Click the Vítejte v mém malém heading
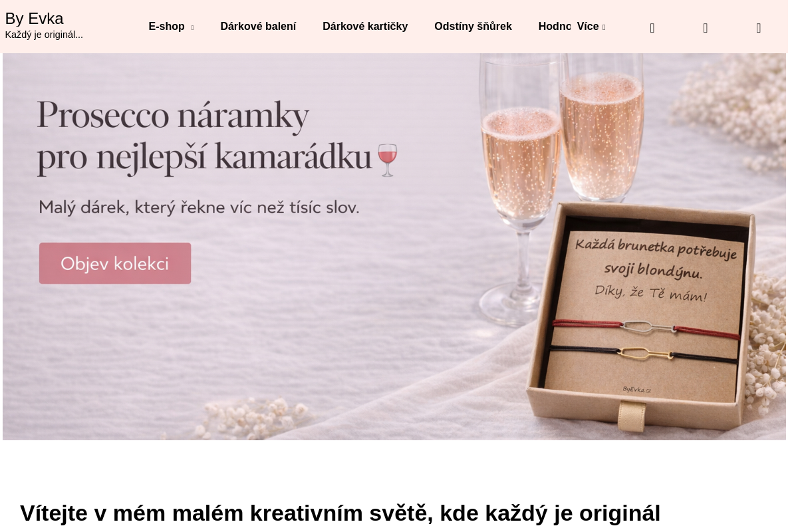The height and width of the screenshot is (532, 798). (x=340, y=513)
